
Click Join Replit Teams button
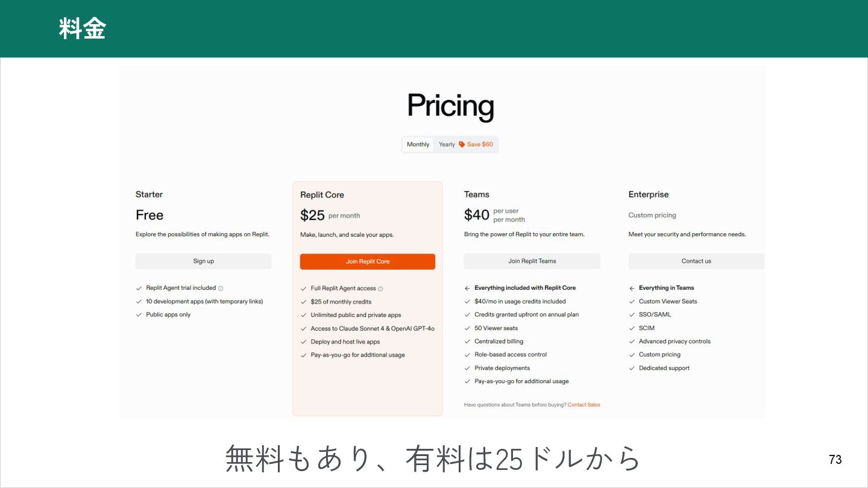coord(532,261)
